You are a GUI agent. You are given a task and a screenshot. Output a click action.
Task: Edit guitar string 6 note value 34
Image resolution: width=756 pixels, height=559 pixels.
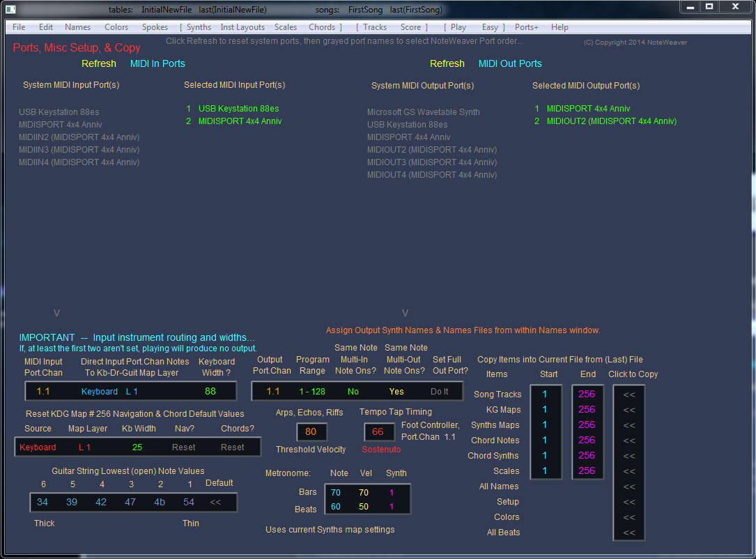[x=43, y=502]
